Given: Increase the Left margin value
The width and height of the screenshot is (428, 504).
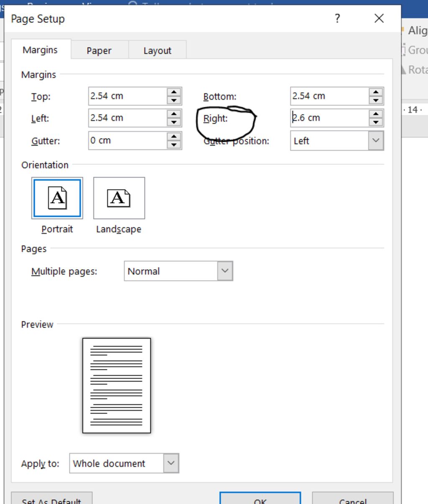Looking at the screenshot, I should click(x=174, y=114).
